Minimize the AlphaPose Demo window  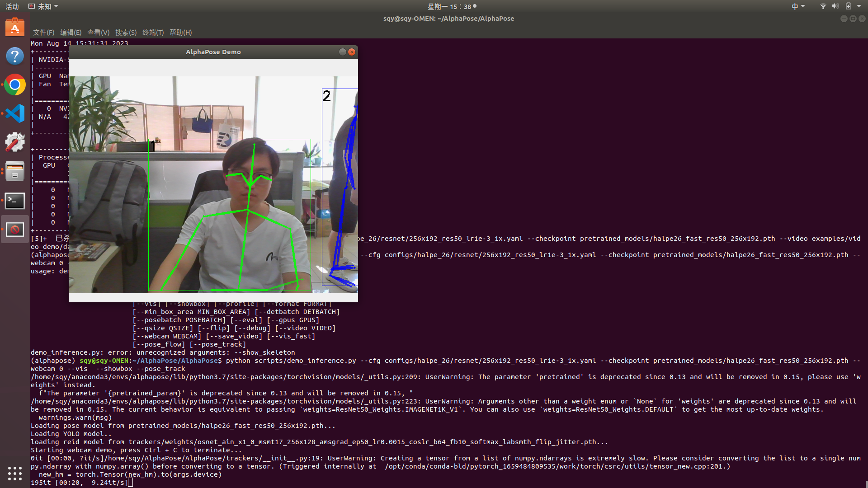coord(343,52)
